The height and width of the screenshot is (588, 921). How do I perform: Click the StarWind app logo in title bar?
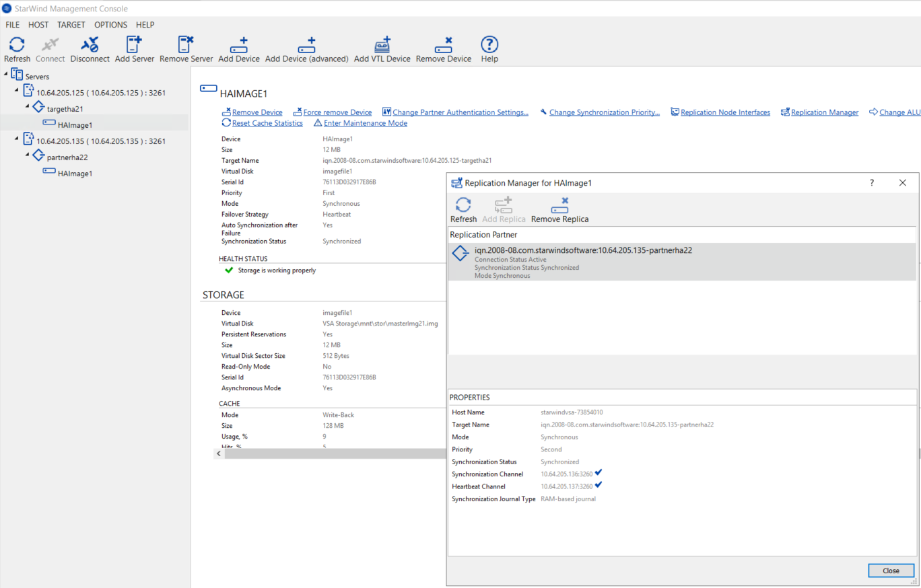pos(7,8)
